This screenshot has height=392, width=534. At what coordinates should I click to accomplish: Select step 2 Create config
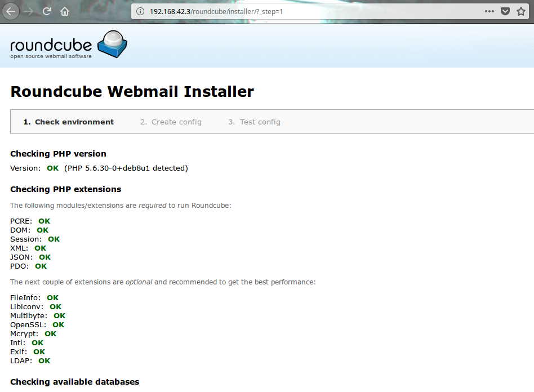171,122
